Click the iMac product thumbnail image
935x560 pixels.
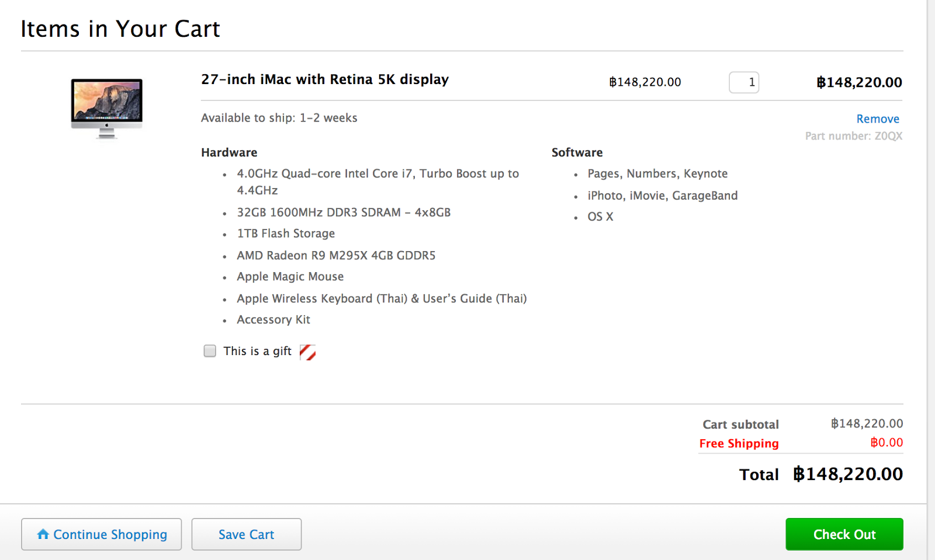tap(106, 108)
